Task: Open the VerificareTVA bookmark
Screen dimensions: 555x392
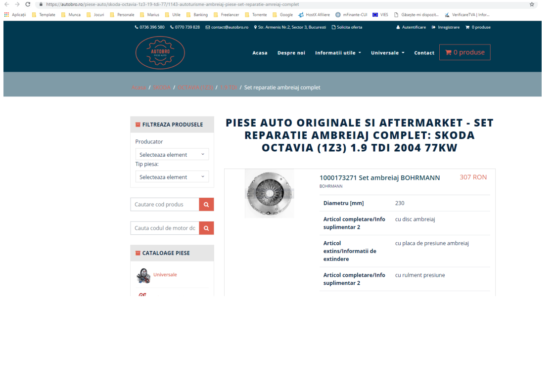Action: 467,15
